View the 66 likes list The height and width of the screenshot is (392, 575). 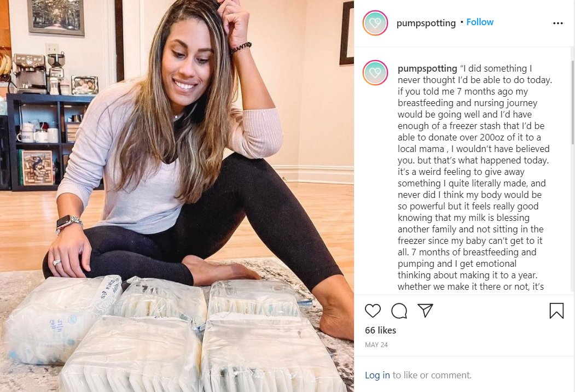(x=380, y=330)
